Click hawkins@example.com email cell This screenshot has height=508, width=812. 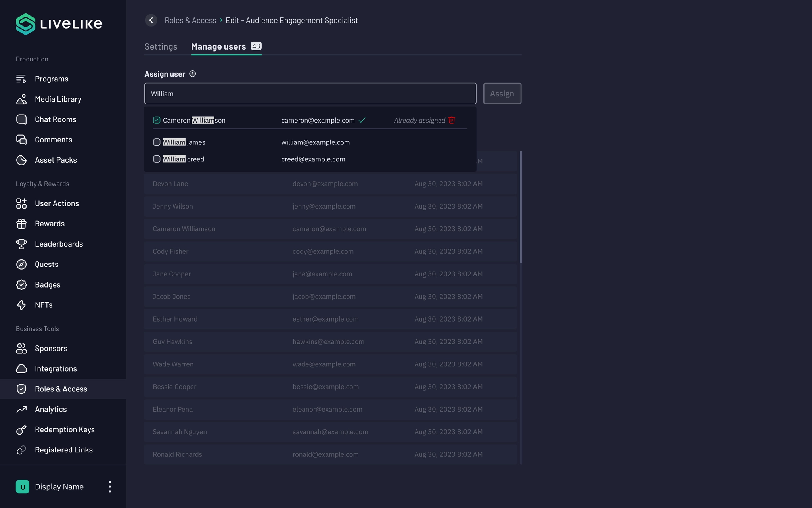click(x=328, y=341)
